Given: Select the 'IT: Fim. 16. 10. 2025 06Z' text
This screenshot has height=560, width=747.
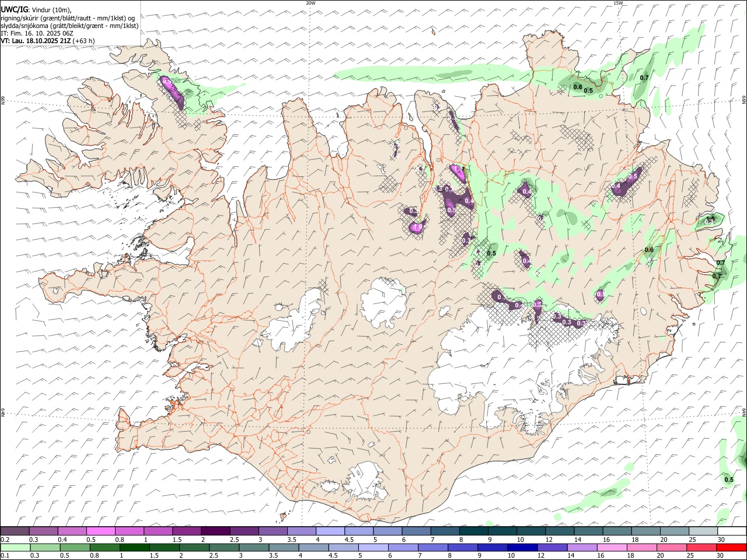Looking at the screenshot, I should (37, 33).
